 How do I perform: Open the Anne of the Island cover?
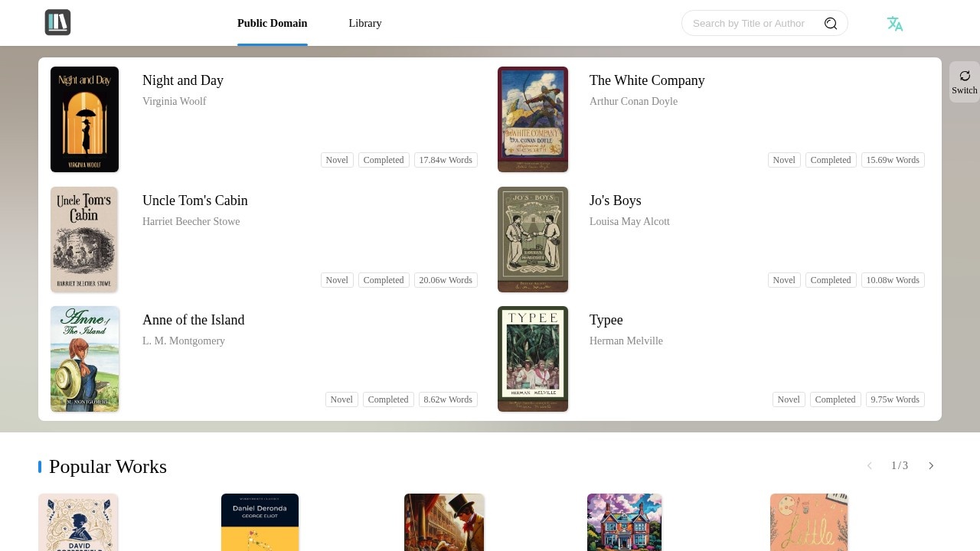[84, 359]
